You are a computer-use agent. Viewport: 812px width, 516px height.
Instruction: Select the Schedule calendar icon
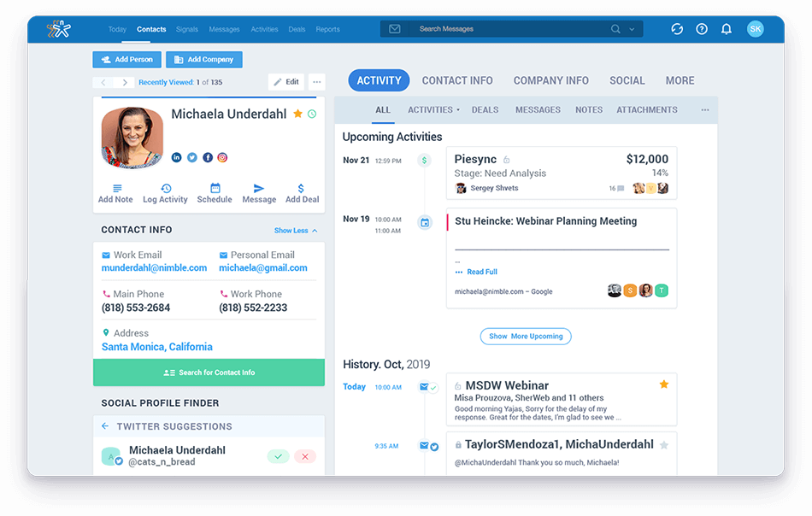(215, 186)
